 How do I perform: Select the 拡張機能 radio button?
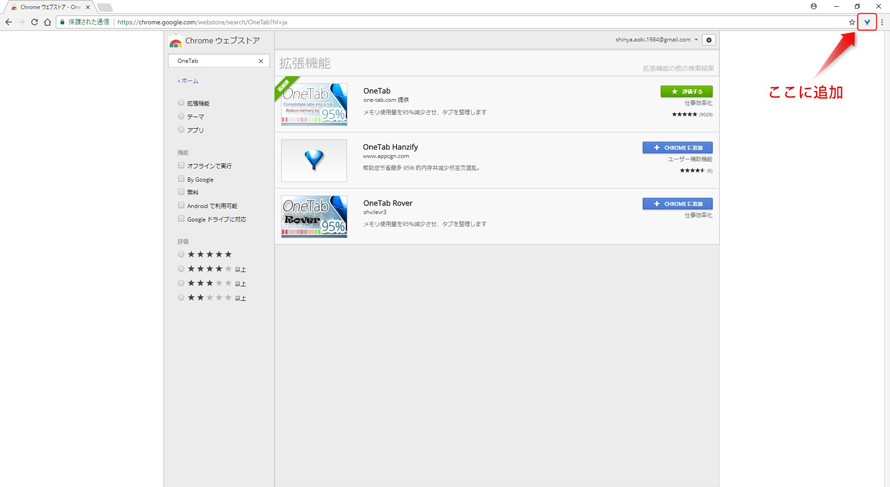click(x=181, y=103)
